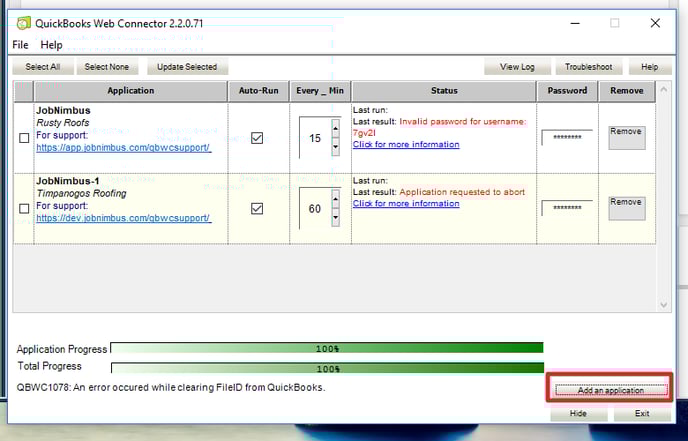
Task: Click the Remove column header
Action: (x=627, y=91)
